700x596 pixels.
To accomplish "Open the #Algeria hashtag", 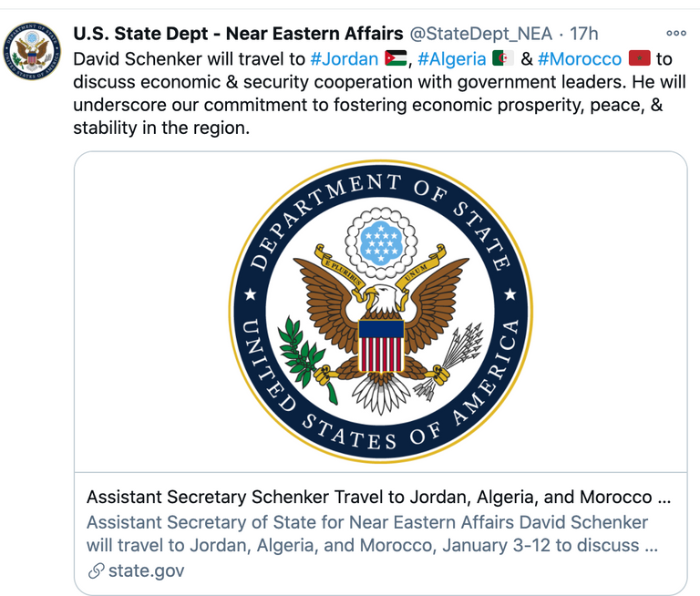I will [452, 59].
